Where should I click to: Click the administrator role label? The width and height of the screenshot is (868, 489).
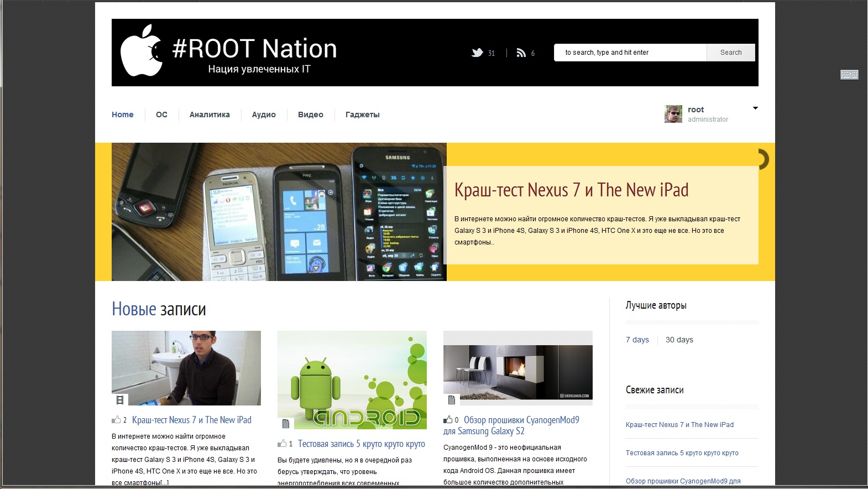(x=708, y=119)
